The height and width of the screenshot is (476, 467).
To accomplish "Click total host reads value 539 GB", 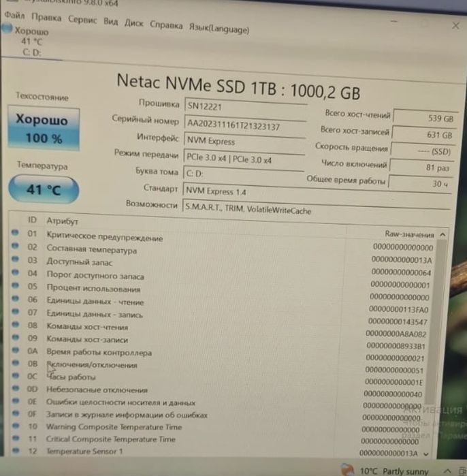I will tap(425, 118).
